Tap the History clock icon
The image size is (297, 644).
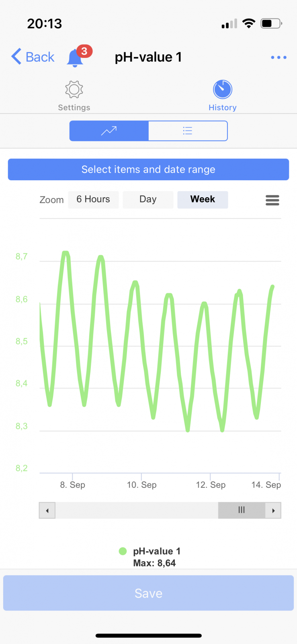222,89
